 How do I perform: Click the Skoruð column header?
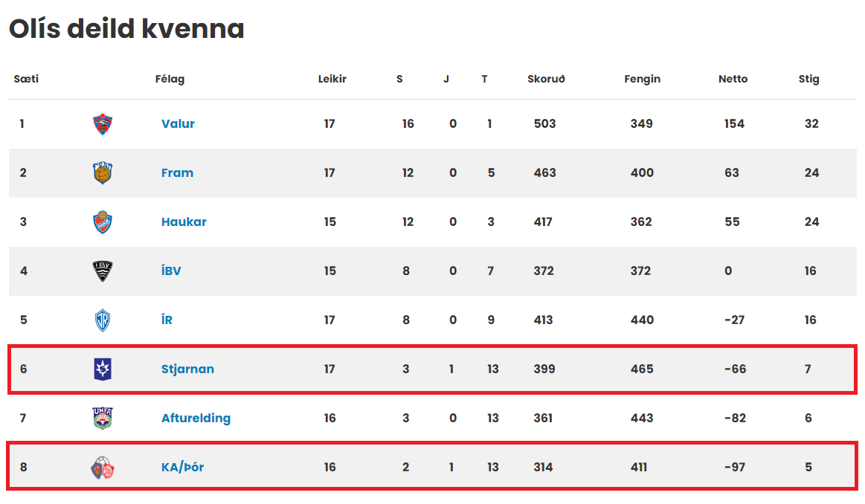(x=546, y=79)
